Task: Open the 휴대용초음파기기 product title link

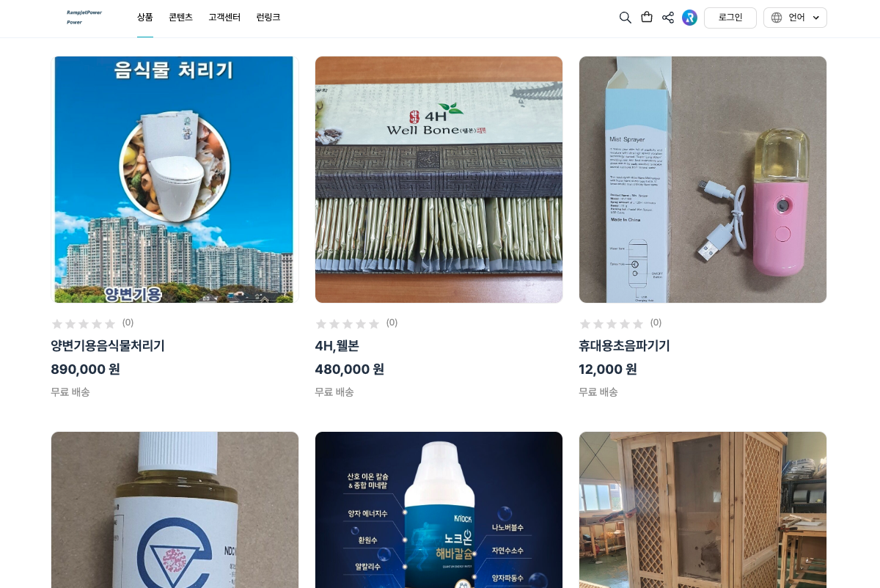Action: (624, 346)
